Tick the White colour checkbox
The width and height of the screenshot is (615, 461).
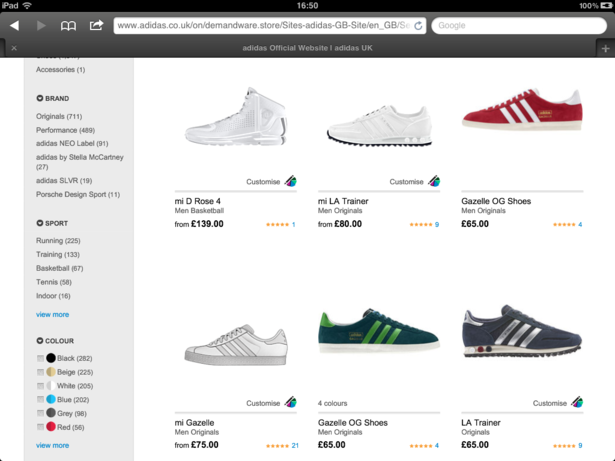(40, 386)
